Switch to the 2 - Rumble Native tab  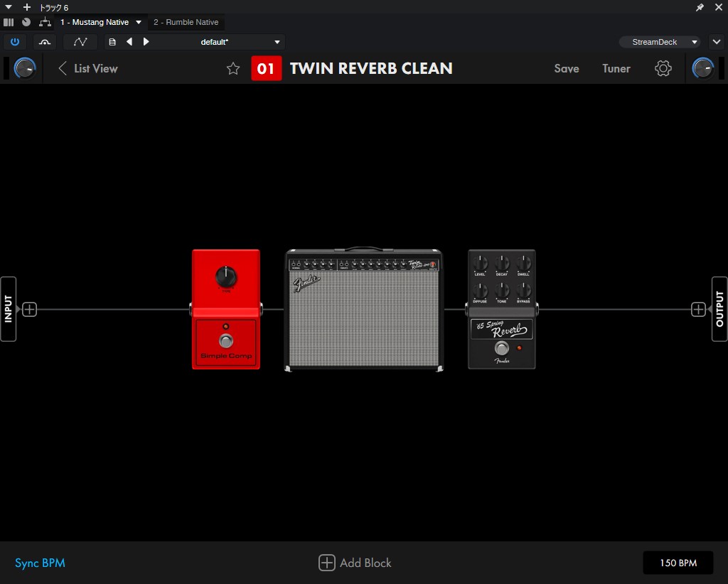coord(186,22)
